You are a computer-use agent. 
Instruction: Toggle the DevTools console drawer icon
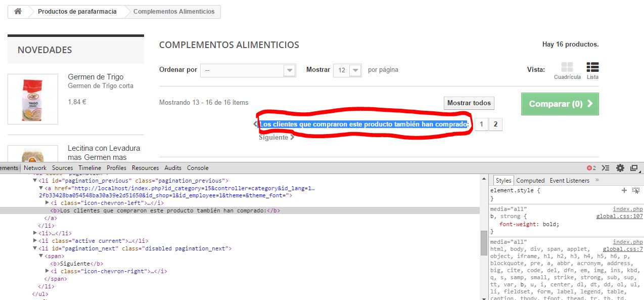(x=606, y=168)
